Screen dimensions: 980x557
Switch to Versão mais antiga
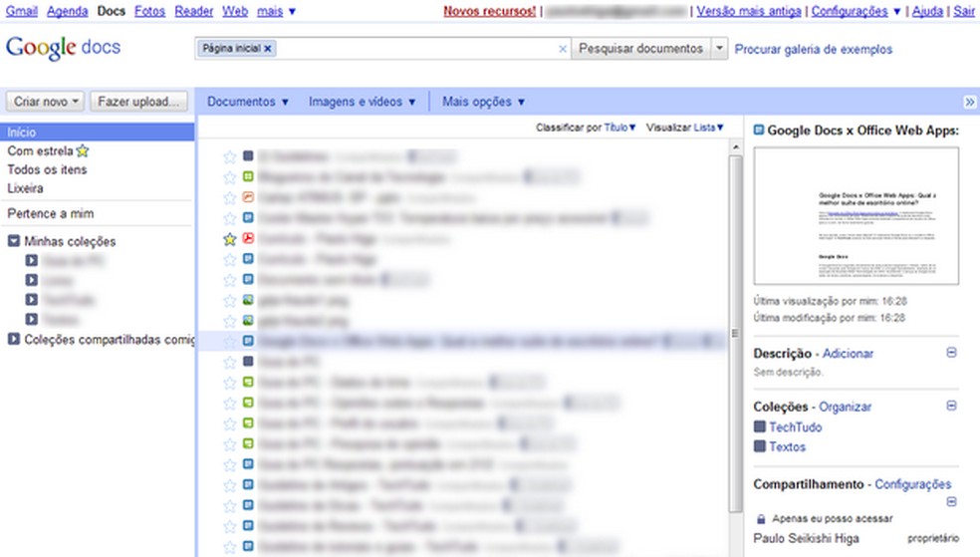[x=749, y=11]
